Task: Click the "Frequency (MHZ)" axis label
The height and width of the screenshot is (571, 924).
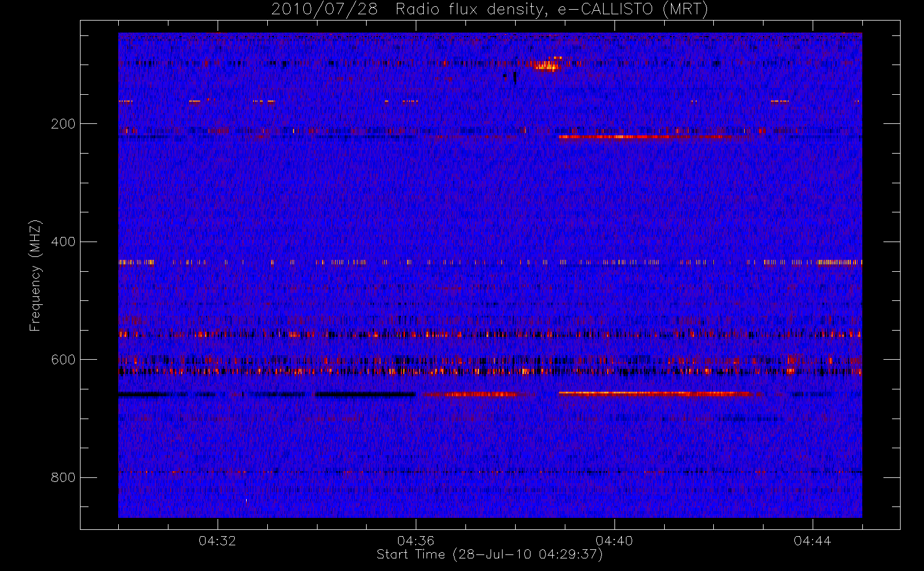Action: point(35,275)
